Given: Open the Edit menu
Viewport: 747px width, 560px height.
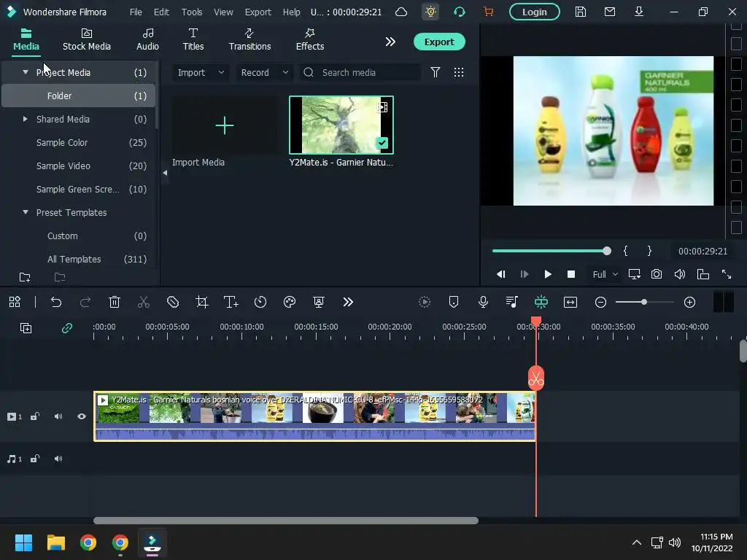Looking at the screenshot, I should point(161,12).
